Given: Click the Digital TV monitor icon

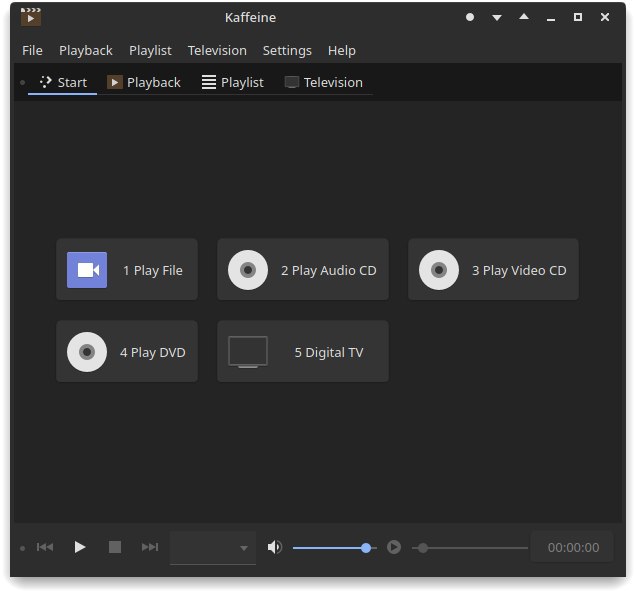Looking at the screenshot, I should [248, 352].
